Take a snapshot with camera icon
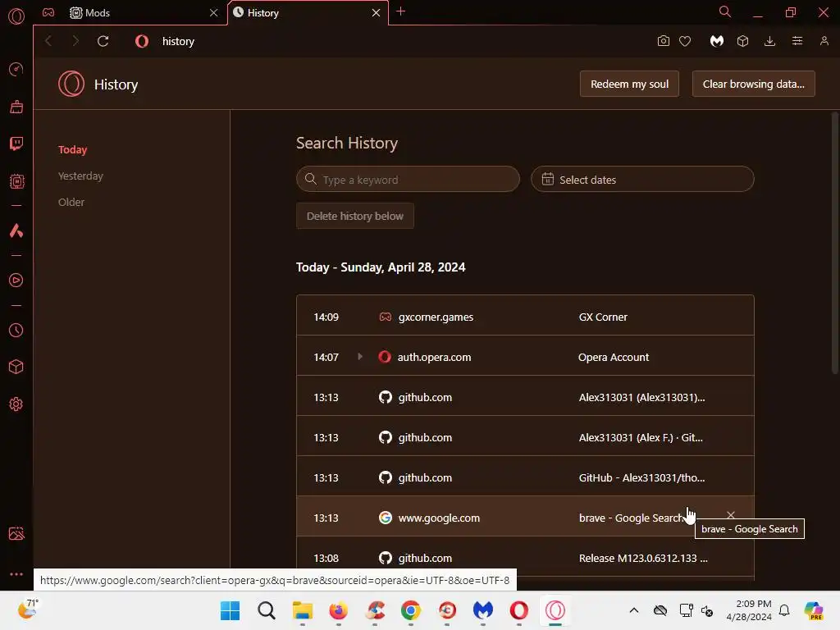This screenshot has height=630, width=840. click(x=663, y=41)
